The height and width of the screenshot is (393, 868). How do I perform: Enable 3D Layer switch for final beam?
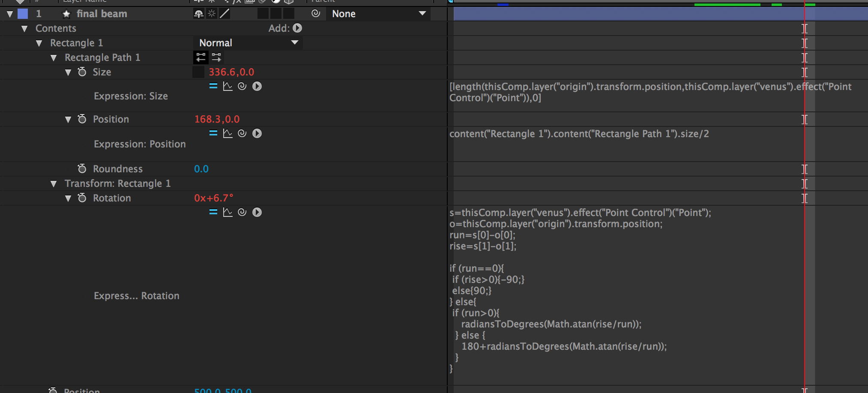coord(289,14)
